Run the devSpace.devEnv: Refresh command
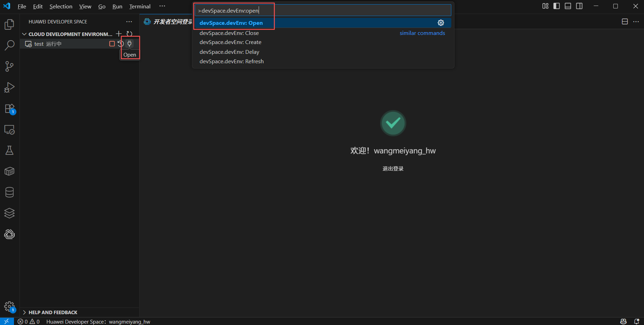The height and width of the screenshot is (325, 644). click(x=323, y=61)
